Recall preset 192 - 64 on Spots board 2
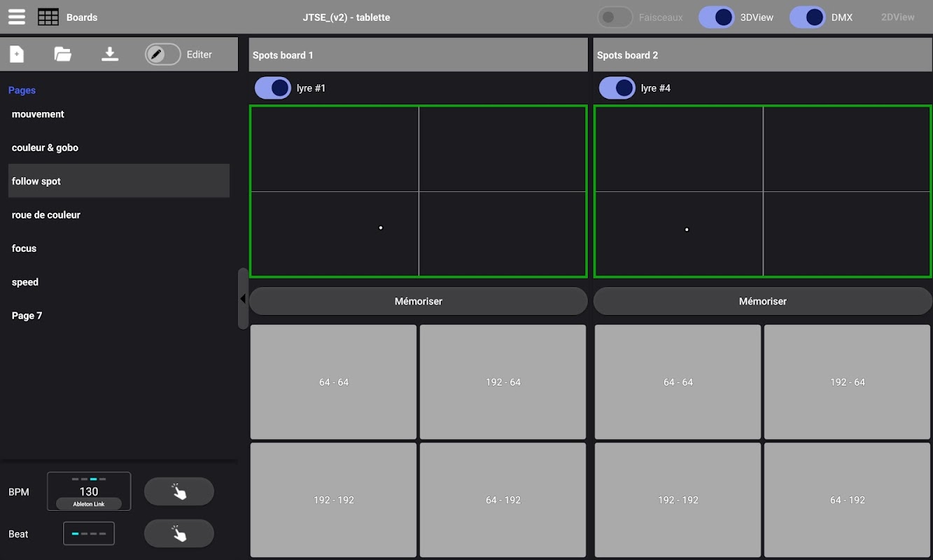Screen dimensions: 933x560 (848, 382)
